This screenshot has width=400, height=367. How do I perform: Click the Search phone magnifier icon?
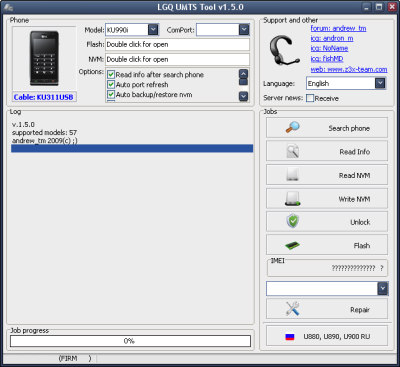point(293,128)
